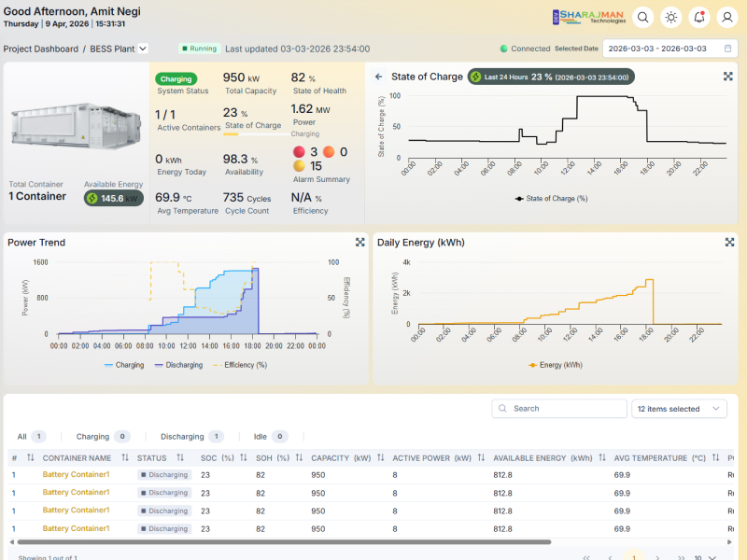
Task: Click the yellow alarm indicator dot
Action: click(x=299, y=166)
